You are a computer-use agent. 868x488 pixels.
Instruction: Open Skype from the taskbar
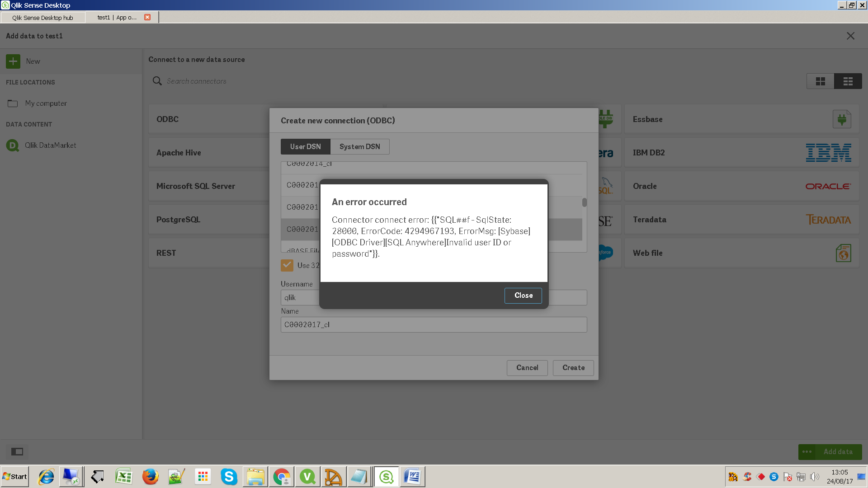pos(229,477)
